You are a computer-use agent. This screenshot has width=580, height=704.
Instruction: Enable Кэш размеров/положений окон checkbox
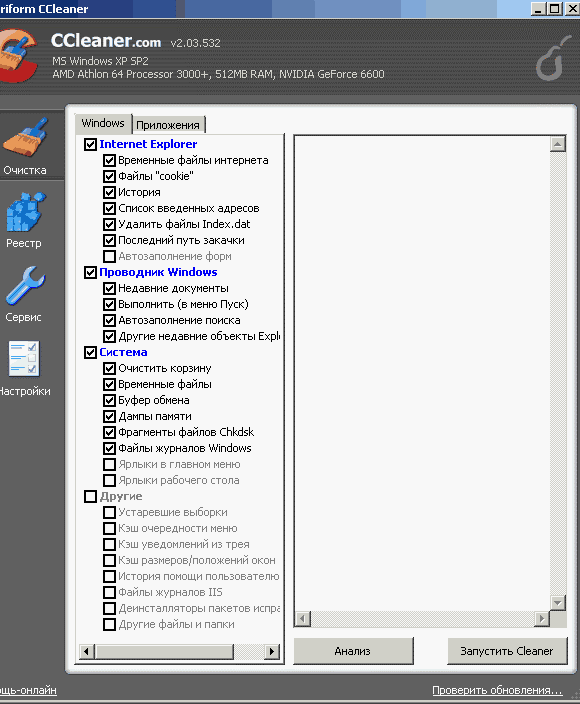pyautogui.click(x=109, y=560)
